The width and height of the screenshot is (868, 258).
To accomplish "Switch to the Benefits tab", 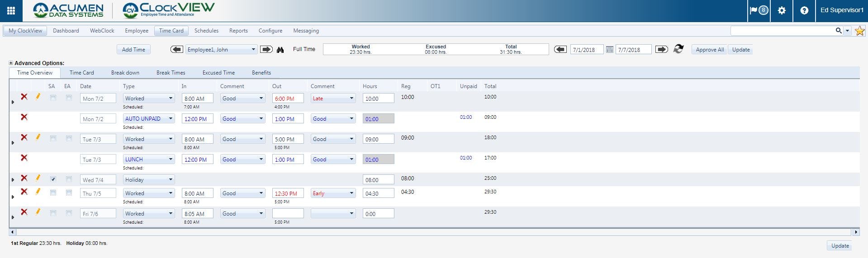I will tap(261, 72).
